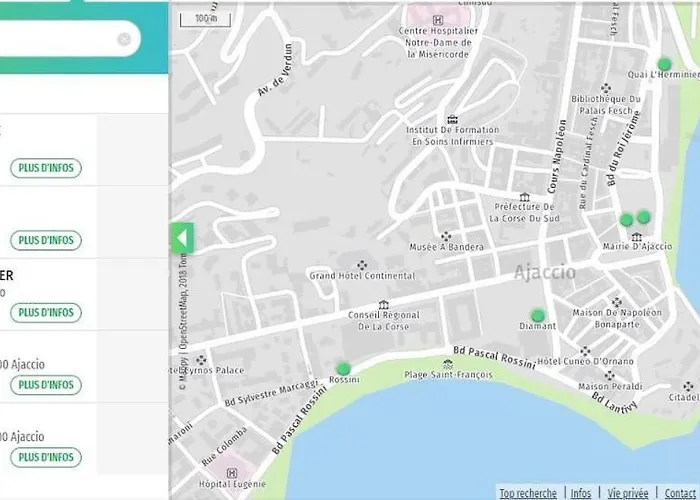Click the Conseil Regional De La Corse icon

pyautogui.click(x=381, y=305)
